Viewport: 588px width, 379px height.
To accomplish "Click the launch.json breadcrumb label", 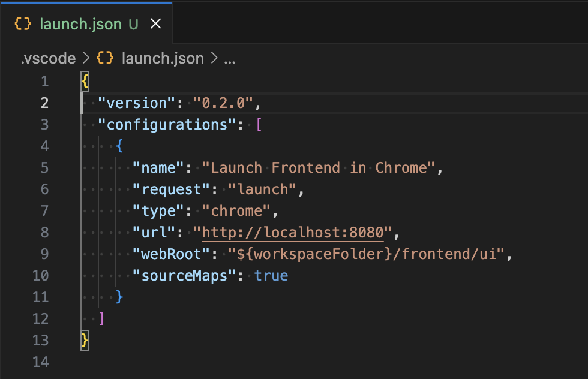I will tap(162, 58).
